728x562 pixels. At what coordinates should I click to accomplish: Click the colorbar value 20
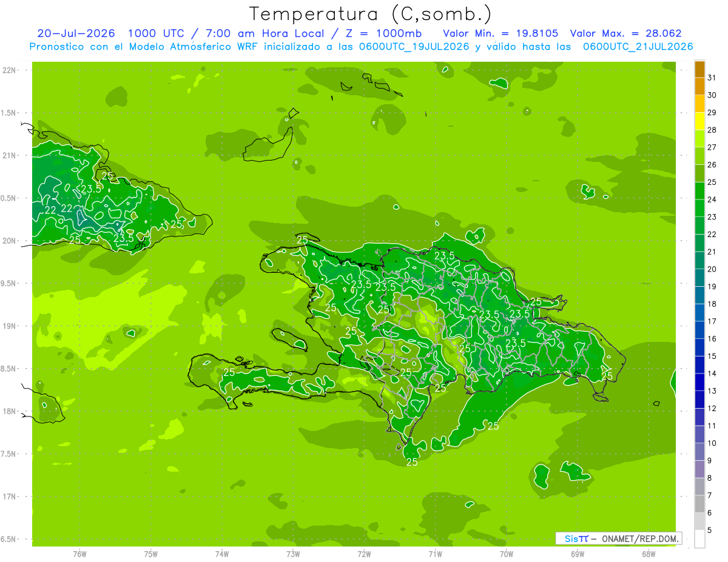tap(712, 269)
